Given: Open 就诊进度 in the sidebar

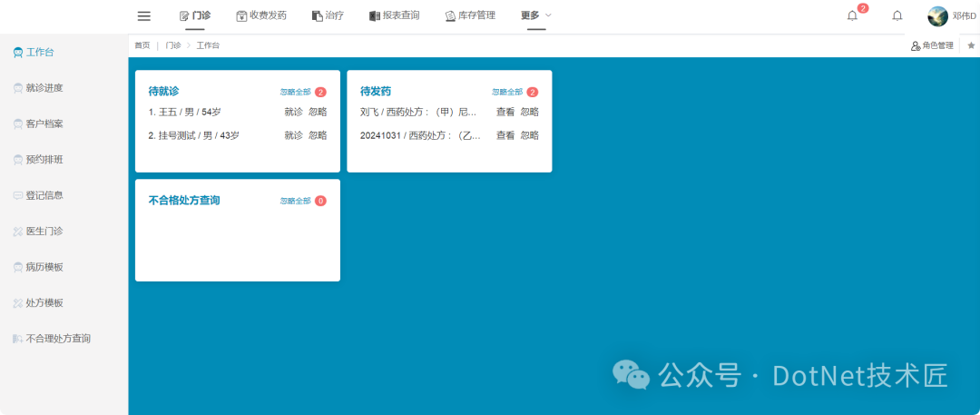Looking at the screenshot, I should tap(44, 88).
